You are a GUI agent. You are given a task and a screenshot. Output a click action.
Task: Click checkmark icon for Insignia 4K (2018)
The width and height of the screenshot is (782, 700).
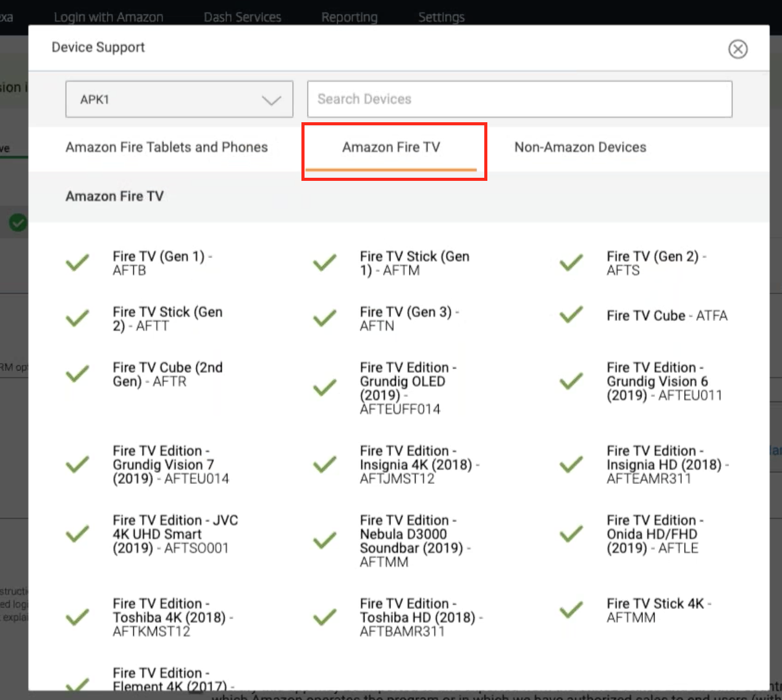(x=325, y=464)
